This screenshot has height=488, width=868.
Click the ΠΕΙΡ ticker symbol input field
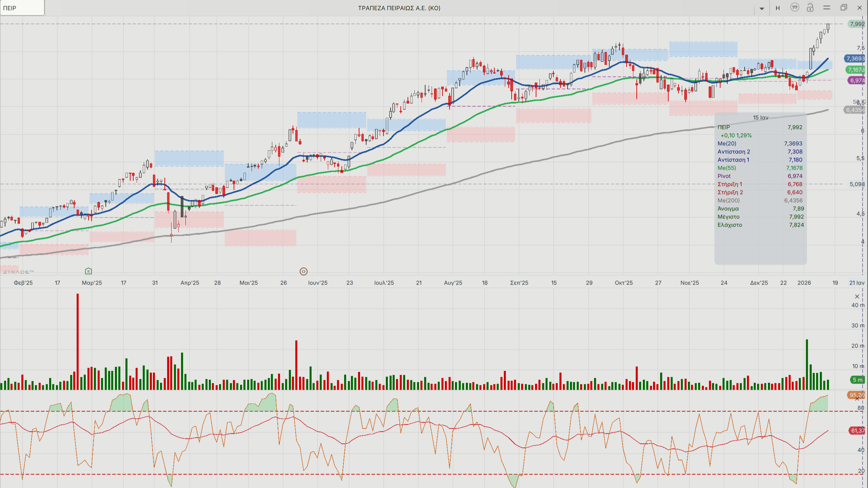[x=22, y=8]
